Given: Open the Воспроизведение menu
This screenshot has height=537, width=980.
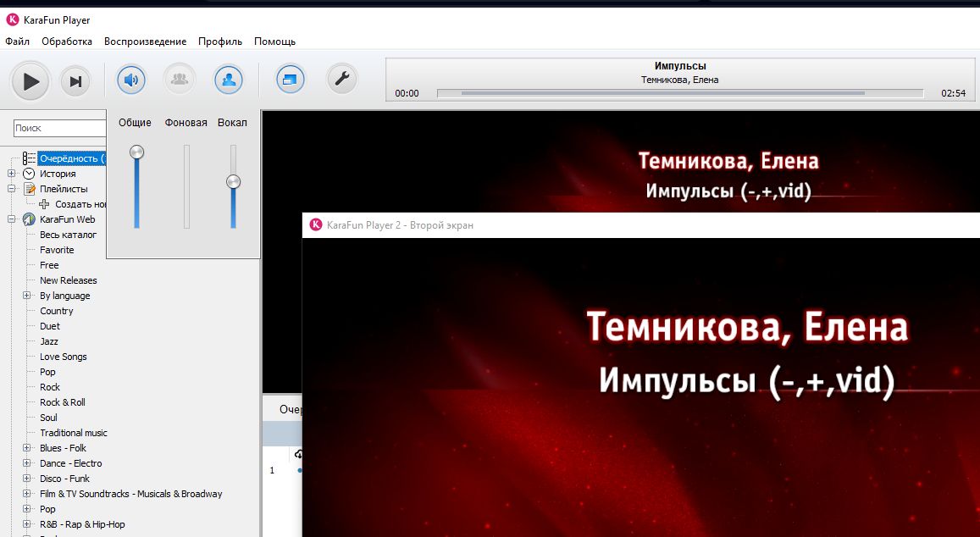Looking at the screenshot, I should (145, 42).
